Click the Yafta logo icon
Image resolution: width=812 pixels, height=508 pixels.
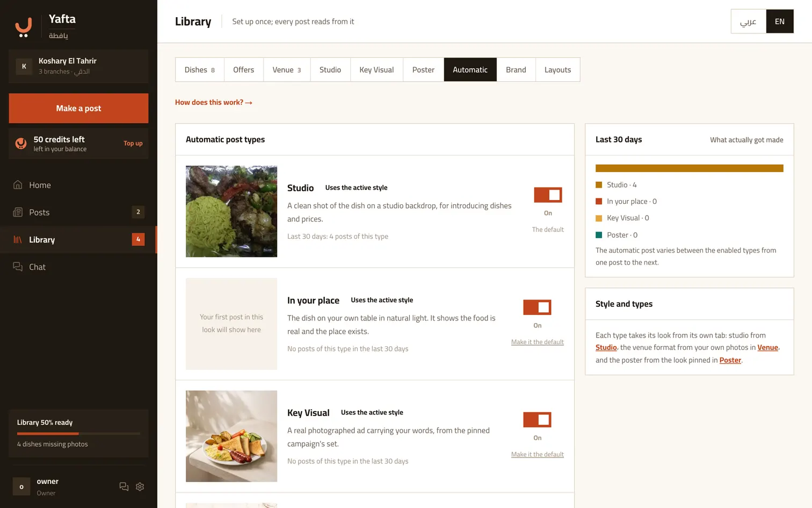pyautogui.click(x=23, y=27)
